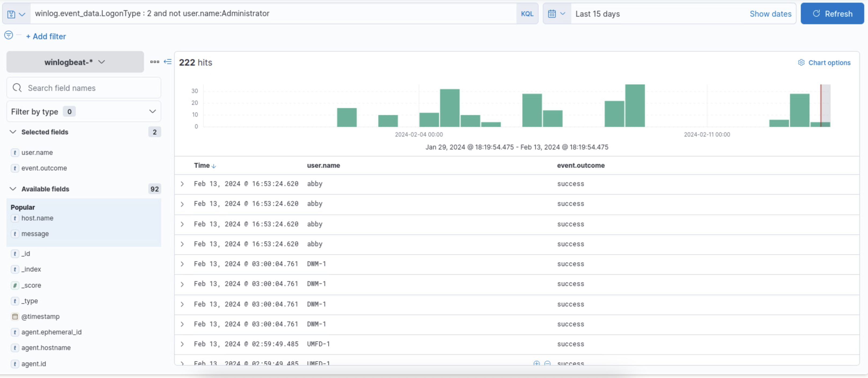Image resolution: width=868 pixels, height=378 pixels.
Task: Click filter-for-value plus icon in last row
Action: pyautogui.click(x=536, y=363)
